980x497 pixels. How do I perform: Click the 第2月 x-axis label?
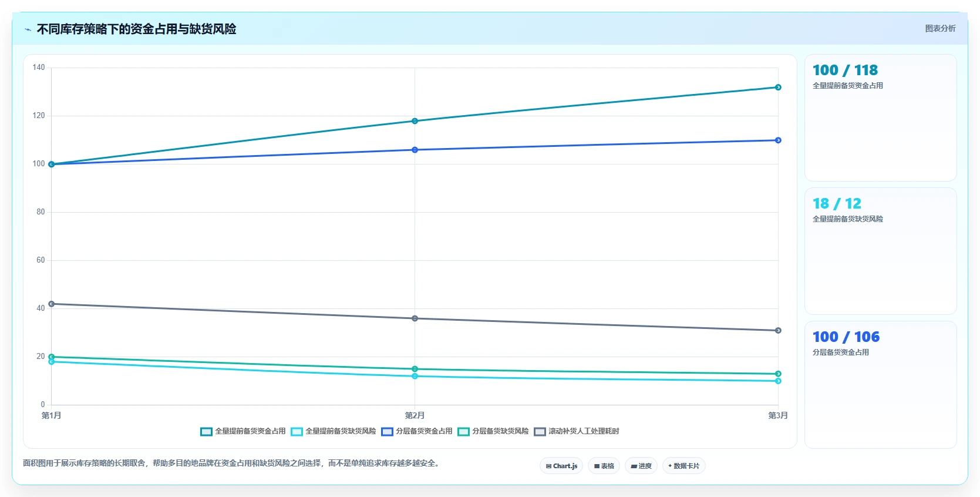tap(415, 415)
